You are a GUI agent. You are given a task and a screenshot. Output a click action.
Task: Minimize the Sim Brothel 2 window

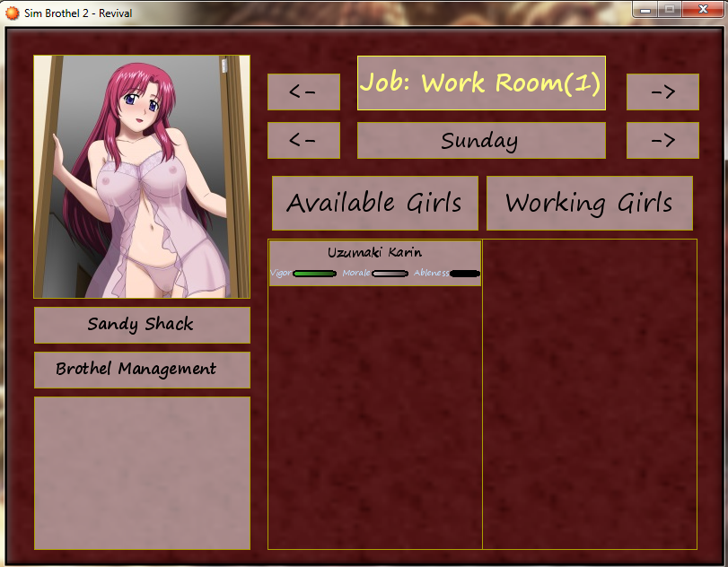pyautogui.click(x=645, y=9)
